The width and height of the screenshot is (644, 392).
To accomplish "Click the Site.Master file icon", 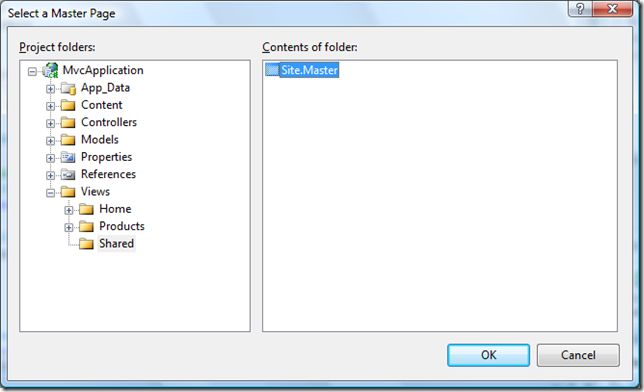I will click(271, 70).
